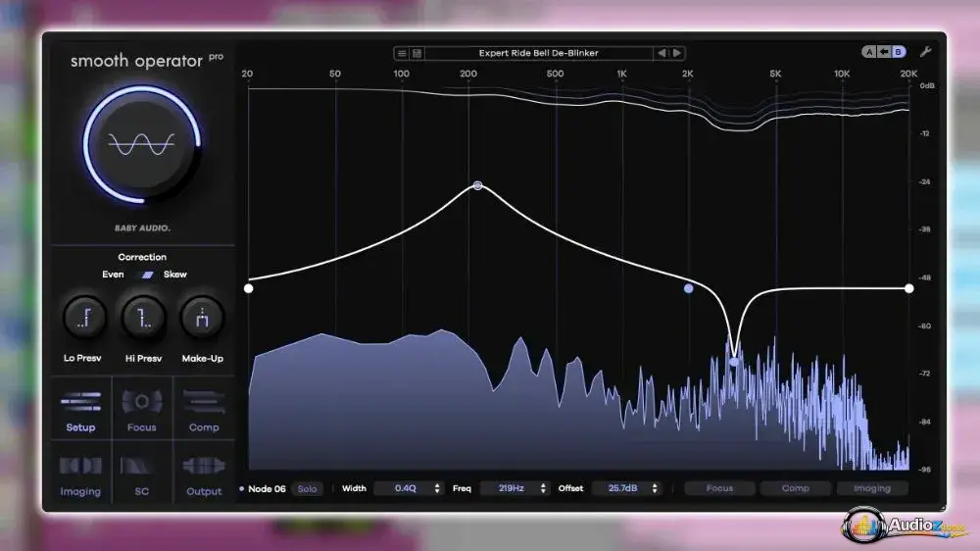Select the B state
Screen dimensions: 980x551
point(898,52)
